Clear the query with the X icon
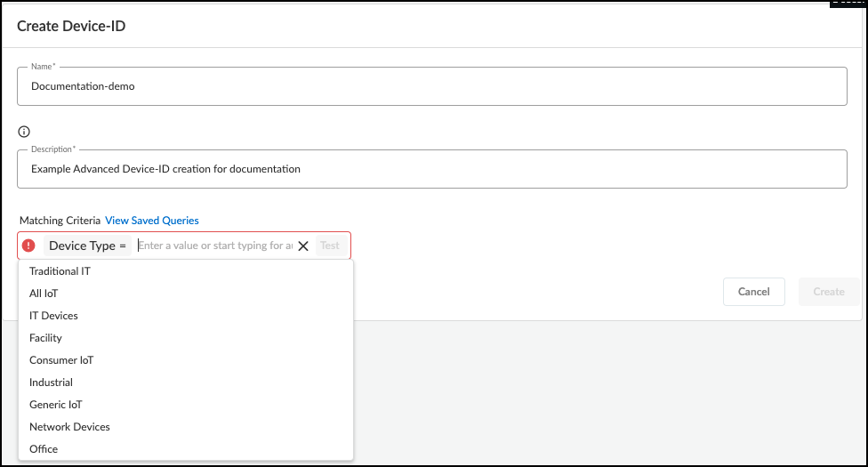 click(303, 246)
